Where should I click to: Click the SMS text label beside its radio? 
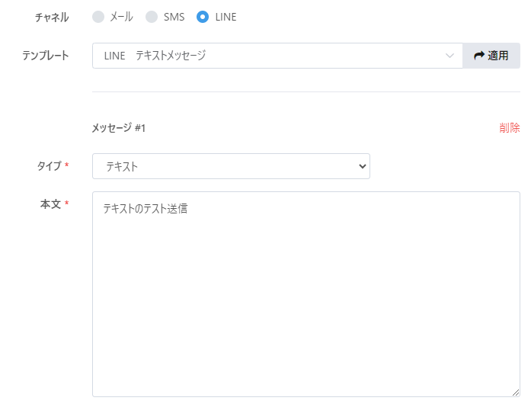(174, 17)
